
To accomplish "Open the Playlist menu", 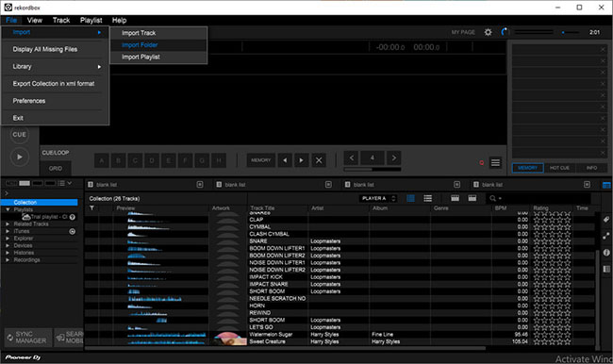I will [x=91, y=21].
